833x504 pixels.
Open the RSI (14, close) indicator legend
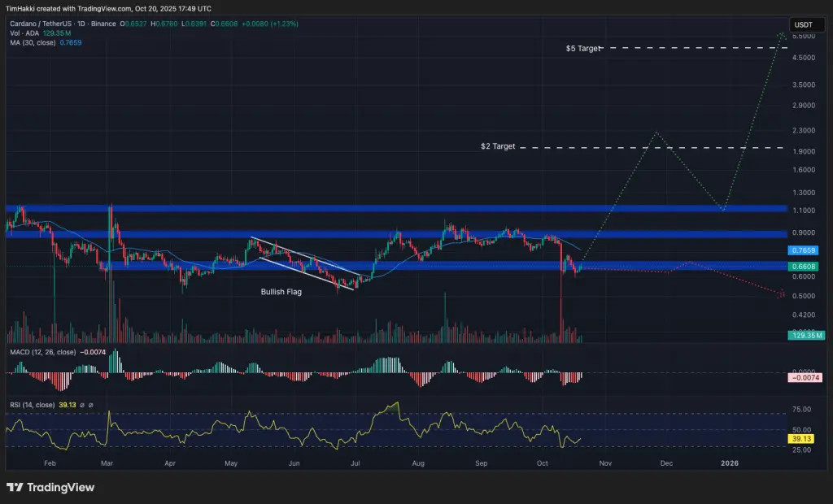tap(32, 405)
